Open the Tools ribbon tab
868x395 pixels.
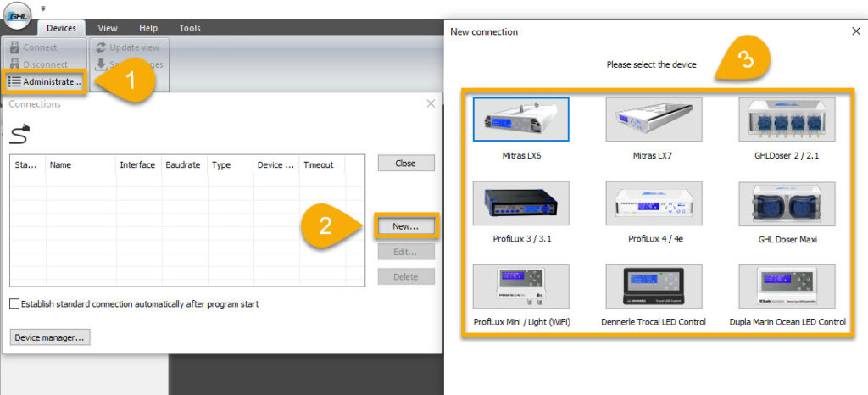[x=190, y=28]
